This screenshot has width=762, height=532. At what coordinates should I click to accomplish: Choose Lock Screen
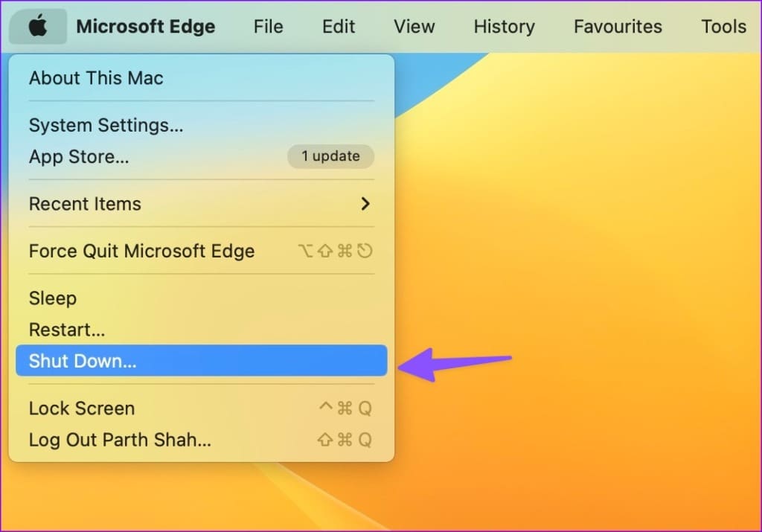[202, 408]
